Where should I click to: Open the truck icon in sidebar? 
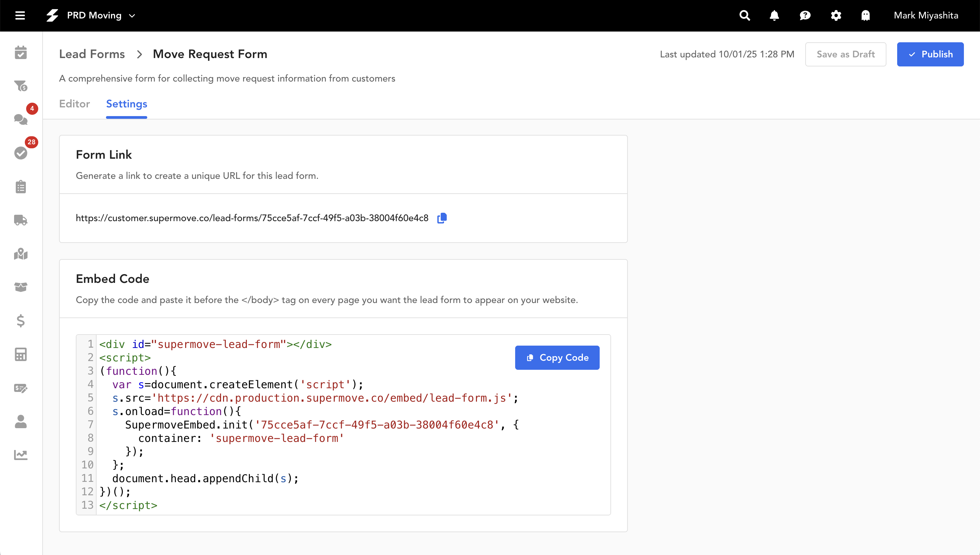click(x=20, y=220)
